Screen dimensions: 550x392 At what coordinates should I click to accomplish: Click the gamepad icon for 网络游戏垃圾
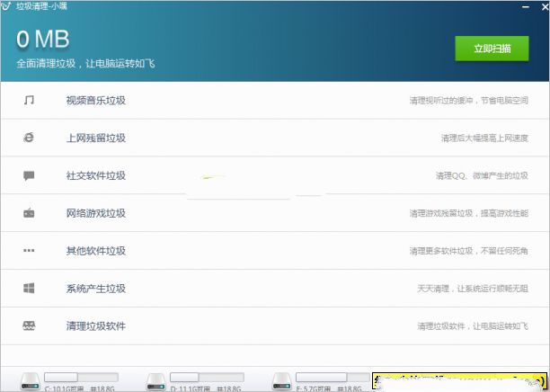pos(29,213)
